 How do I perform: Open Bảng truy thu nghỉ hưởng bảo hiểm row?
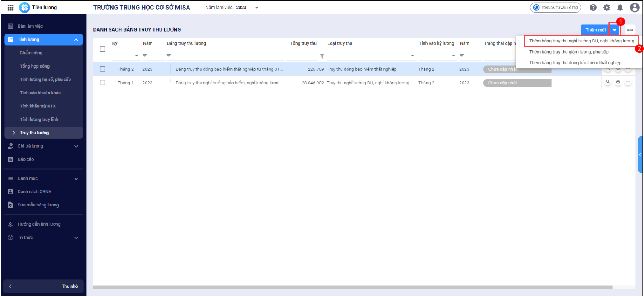click(229, 83)
